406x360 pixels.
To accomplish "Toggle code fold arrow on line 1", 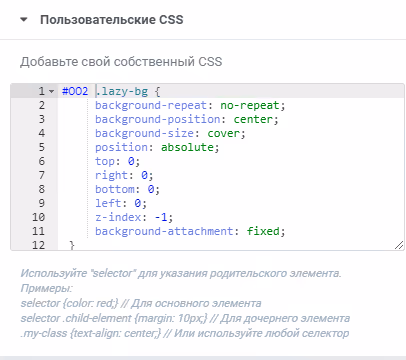I will [x=51, y=91].
